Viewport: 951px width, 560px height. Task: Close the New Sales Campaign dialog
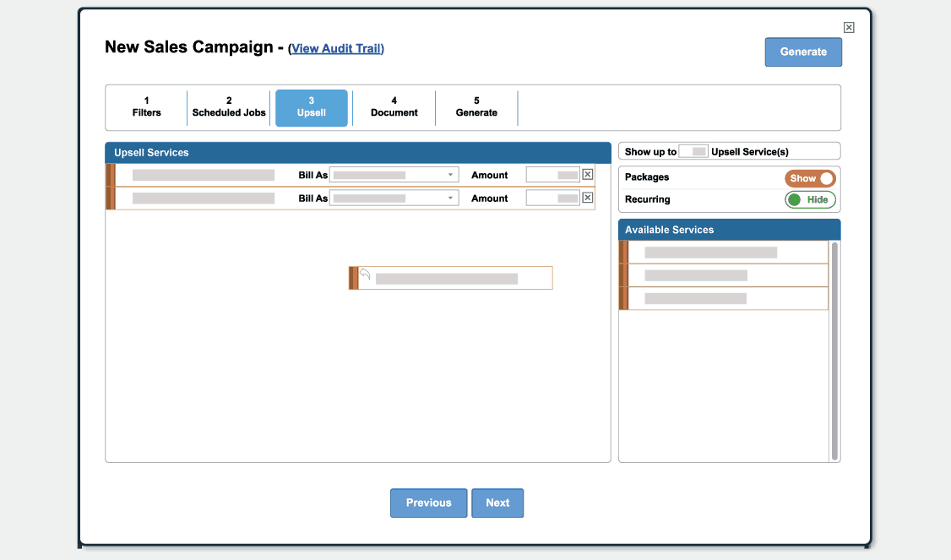coord(849,27)
